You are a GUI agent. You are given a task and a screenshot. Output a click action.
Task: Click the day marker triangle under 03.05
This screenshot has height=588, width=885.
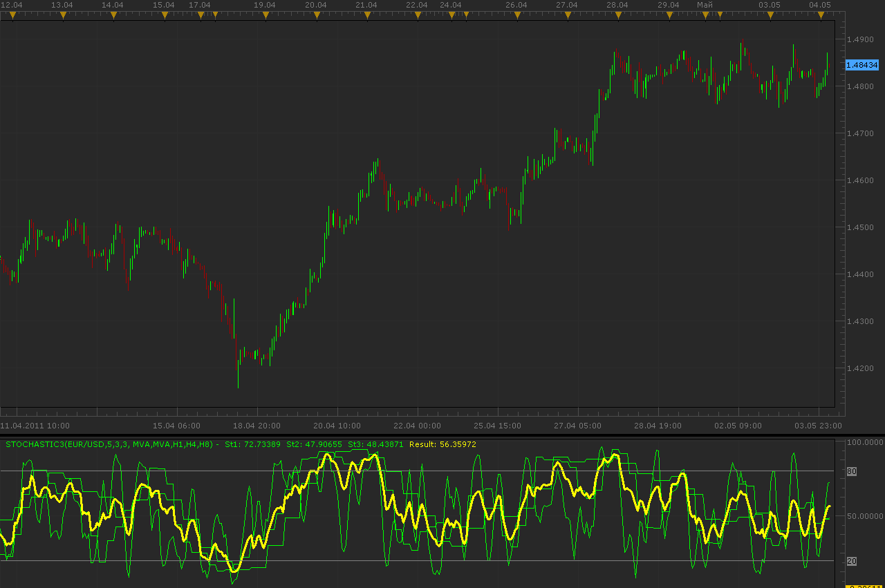770,15
